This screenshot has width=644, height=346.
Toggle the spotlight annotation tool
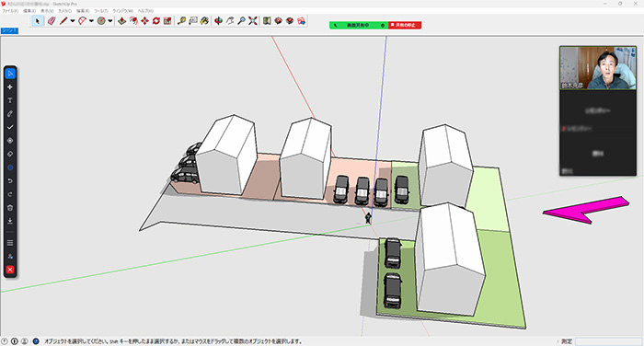tap(10, 141)
